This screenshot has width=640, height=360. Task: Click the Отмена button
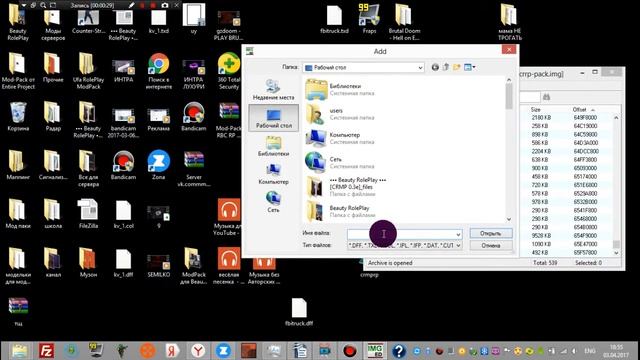pos(491,245)
